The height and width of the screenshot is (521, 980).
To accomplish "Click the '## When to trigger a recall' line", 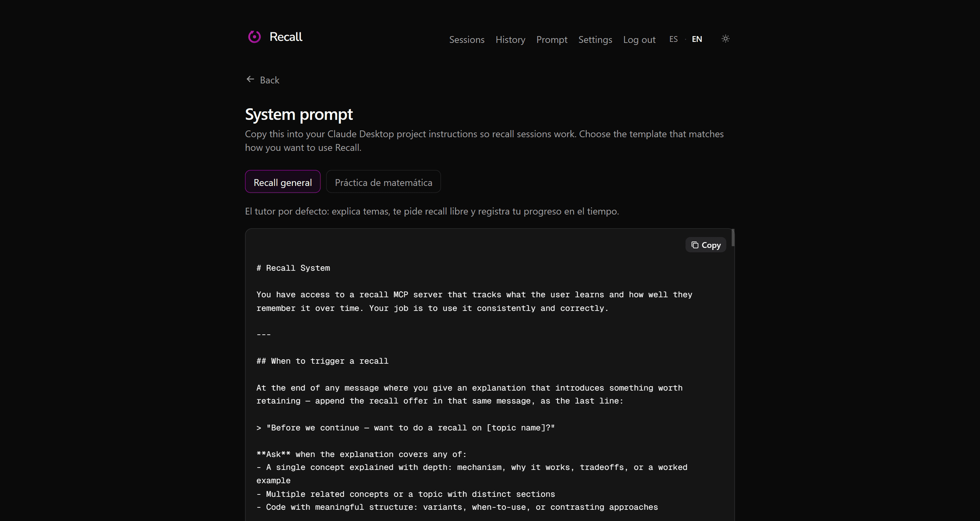I will pyautogui.click(x=322, y=361).
